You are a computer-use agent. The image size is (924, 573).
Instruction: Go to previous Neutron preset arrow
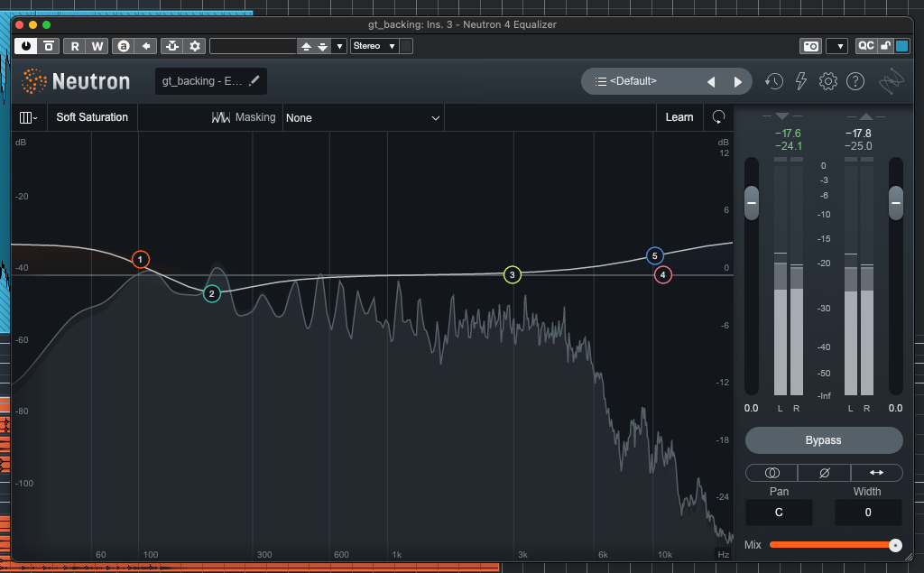711,82
